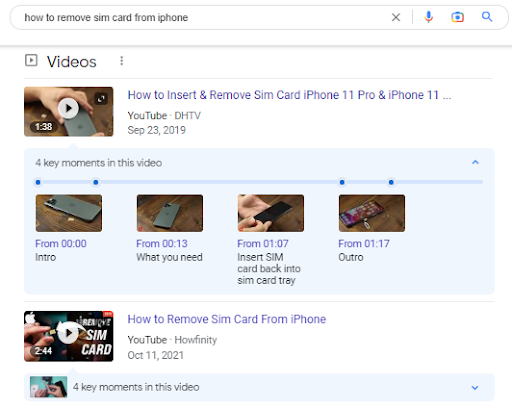Click the small key moments preview thumbnail
Viewport: 512px width, 408px height.
[48, 387]
